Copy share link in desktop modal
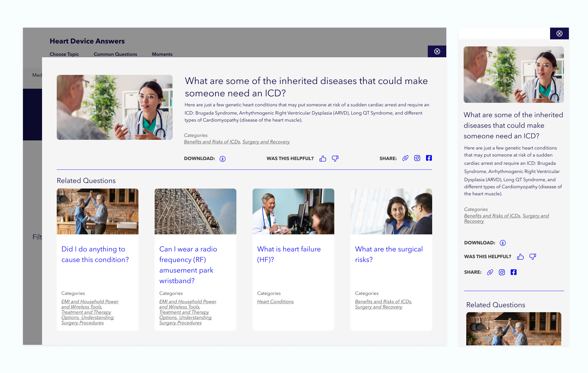This screenshot has height=373, width=588. tap(405, 158)
